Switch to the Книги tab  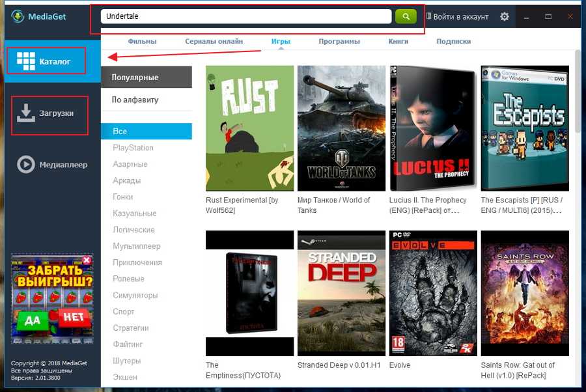398,41
